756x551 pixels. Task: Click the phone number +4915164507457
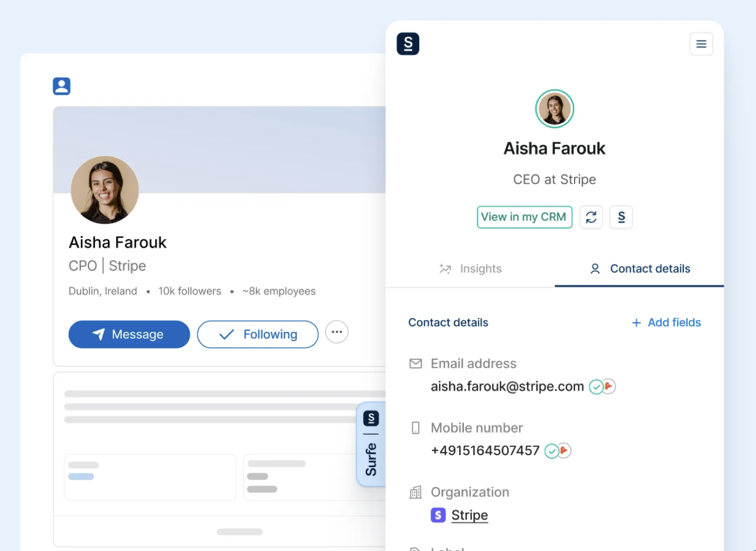click(x=485, y=450)
